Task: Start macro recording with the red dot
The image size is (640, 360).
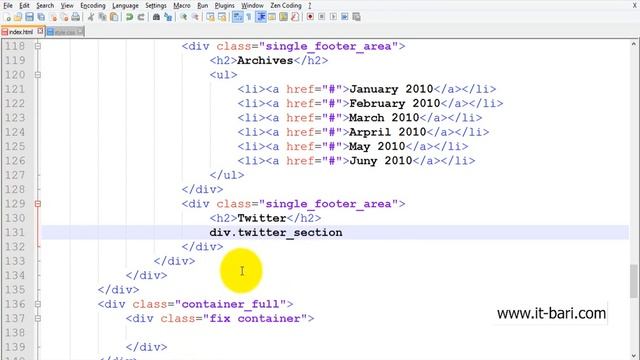Action: coord(310,17)
